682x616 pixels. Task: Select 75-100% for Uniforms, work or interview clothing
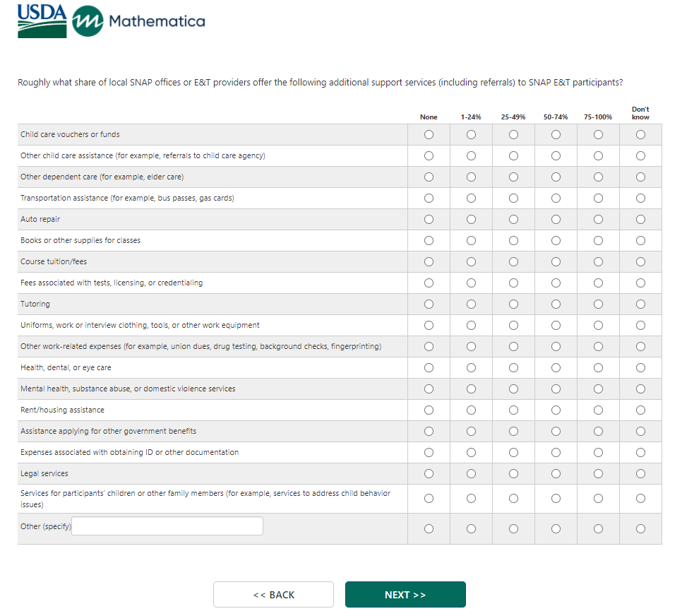pos(599,326)
